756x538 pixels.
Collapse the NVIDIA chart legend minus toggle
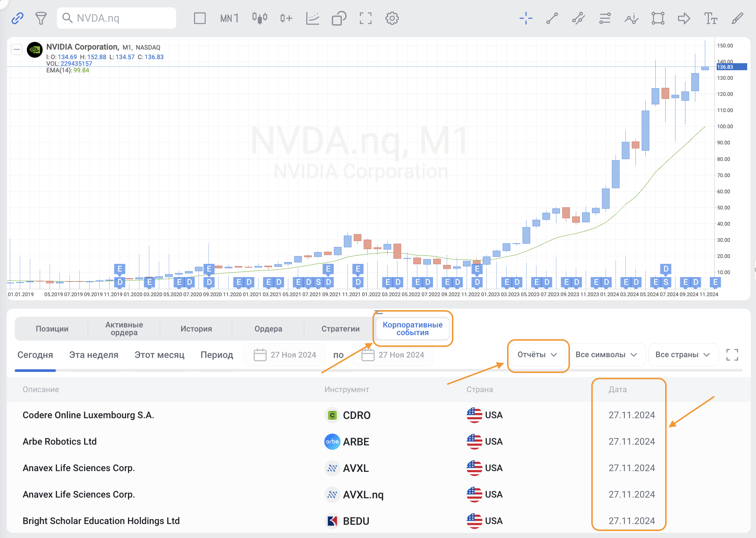[17, 49]
